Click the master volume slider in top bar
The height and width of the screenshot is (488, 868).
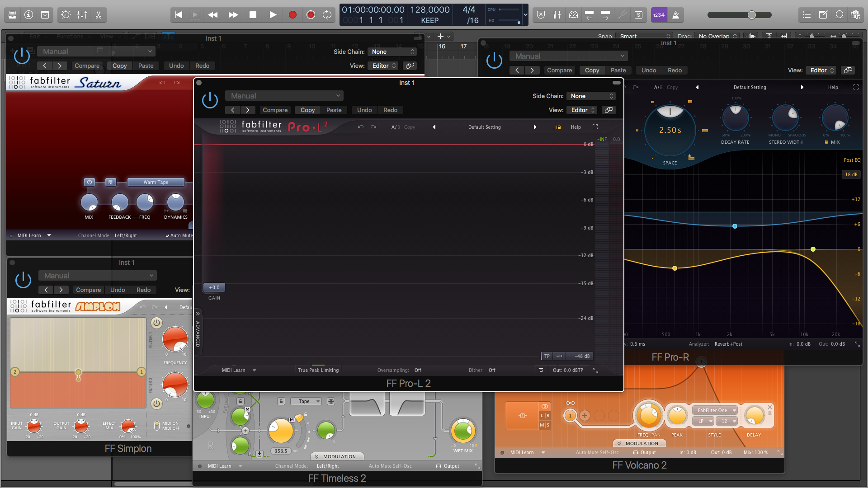click(751, 15)
